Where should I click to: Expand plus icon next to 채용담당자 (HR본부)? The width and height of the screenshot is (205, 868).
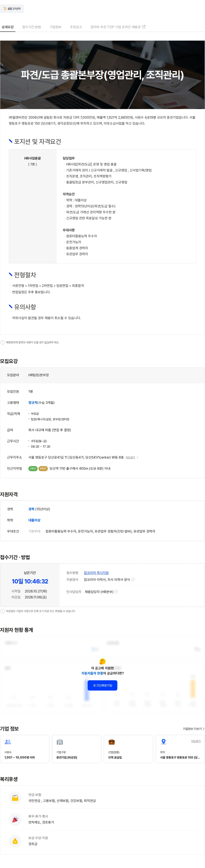(116, 592)
